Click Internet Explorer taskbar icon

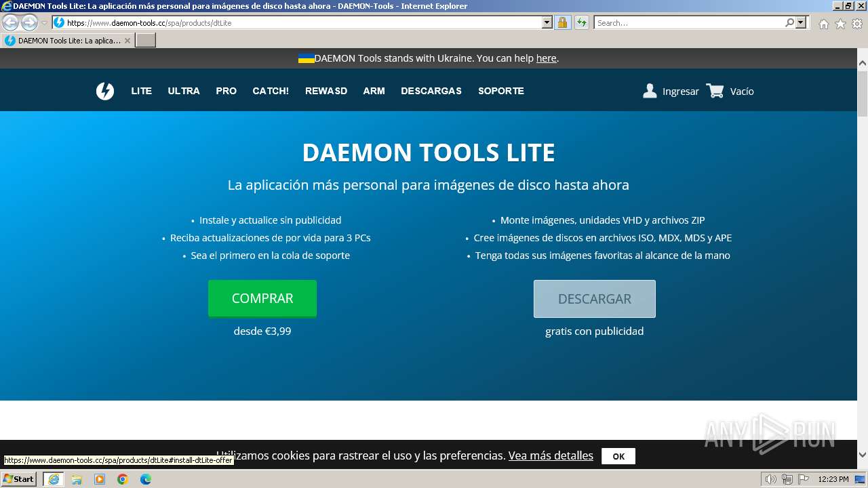(x=53, y=479)
